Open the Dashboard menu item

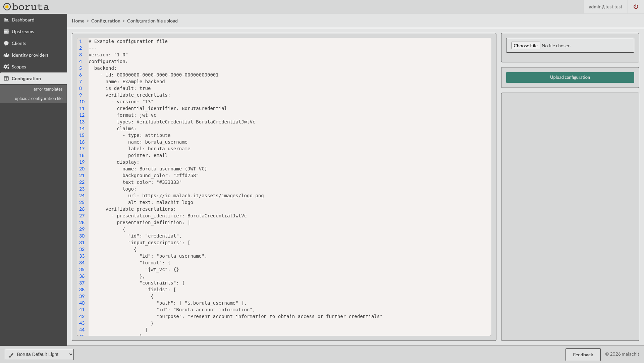pos(34,20)
